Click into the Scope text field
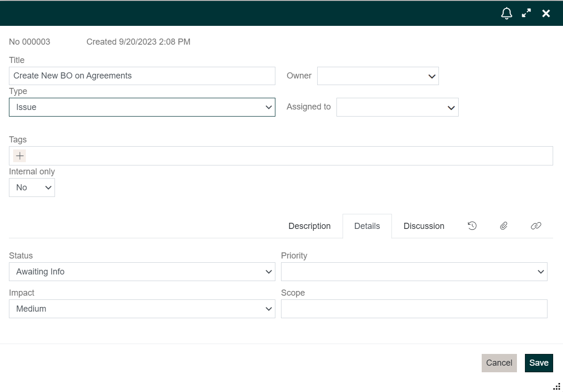The height and width of the screenshot is (392, 563). coord(414,309)
